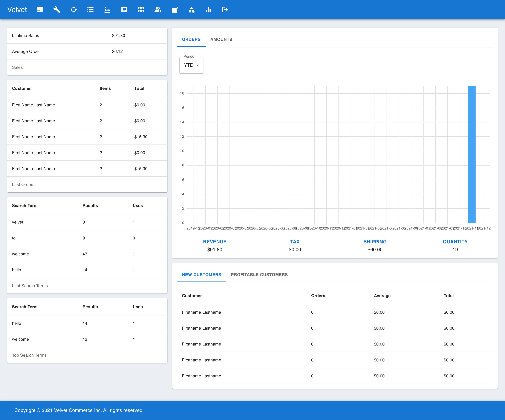
Task: Switch to Profitable Customers tab
Action: point(259,275)
